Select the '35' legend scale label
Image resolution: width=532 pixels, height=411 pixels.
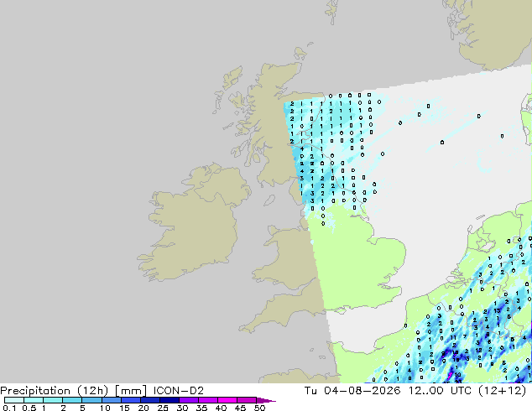click(x=201, y=408)
